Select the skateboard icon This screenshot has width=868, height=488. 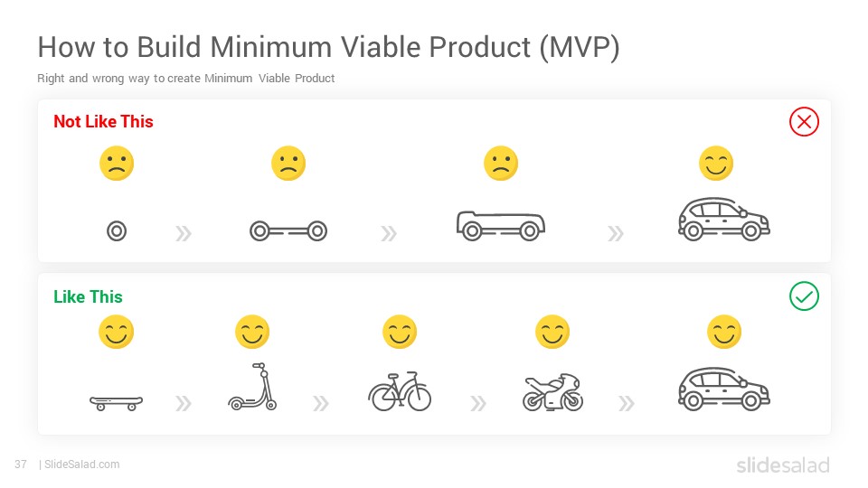coord(117,403)
